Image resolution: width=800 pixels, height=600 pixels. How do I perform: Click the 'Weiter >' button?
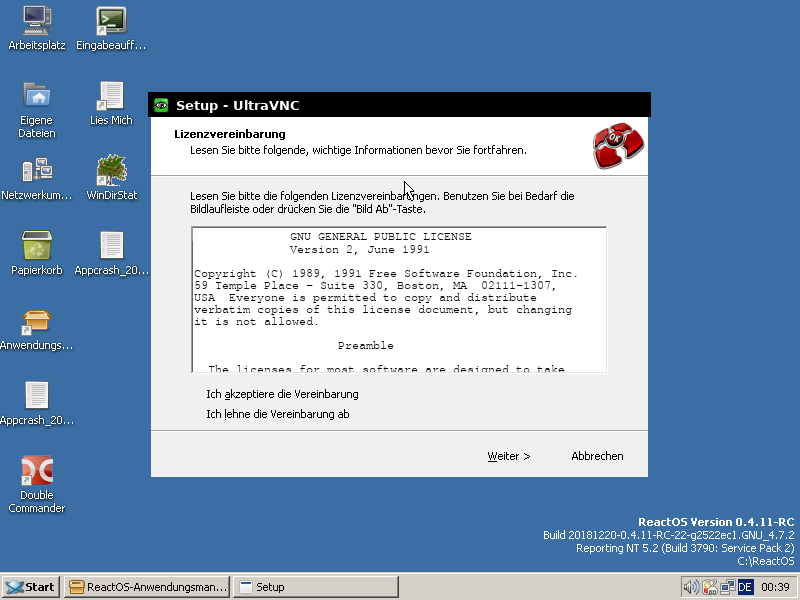pyautogui.click(x=509, y=456)
